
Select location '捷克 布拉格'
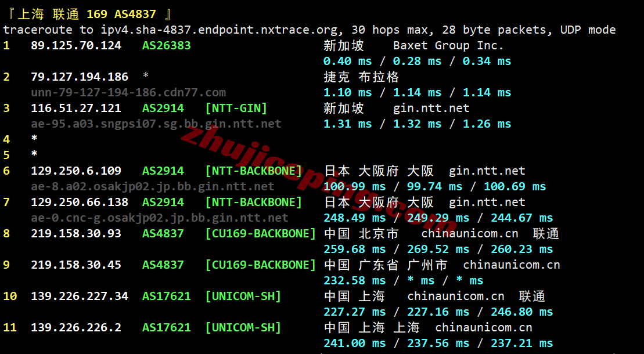361,77
